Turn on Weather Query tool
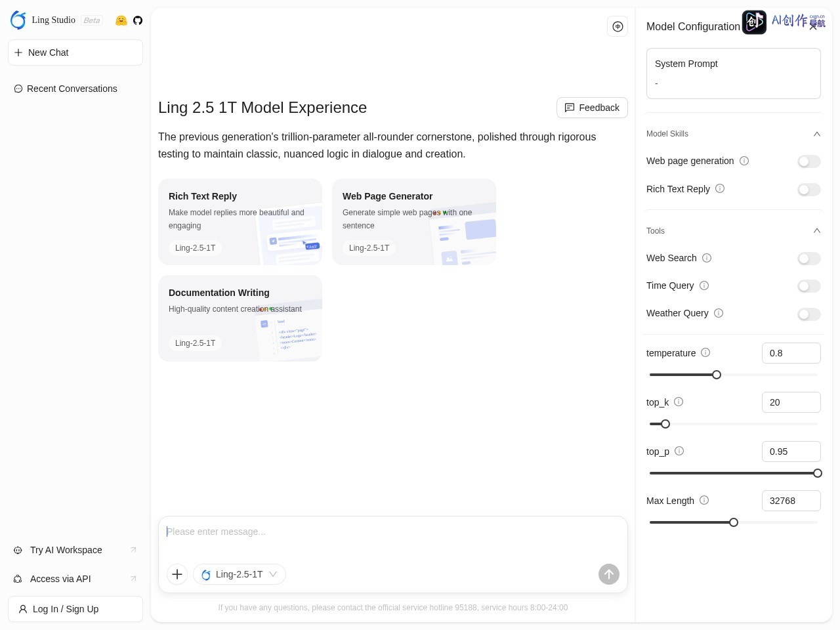840x630 pixels. (809, 314)
